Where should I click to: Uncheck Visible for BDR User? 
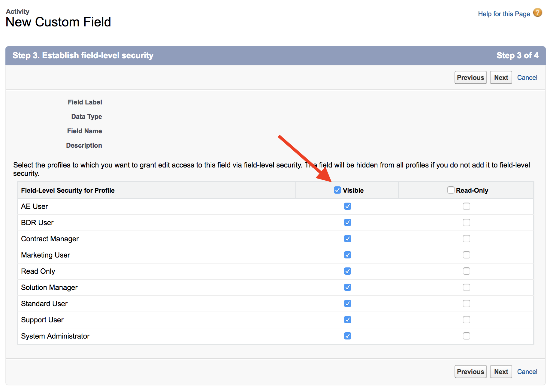[x=348, y=222]
